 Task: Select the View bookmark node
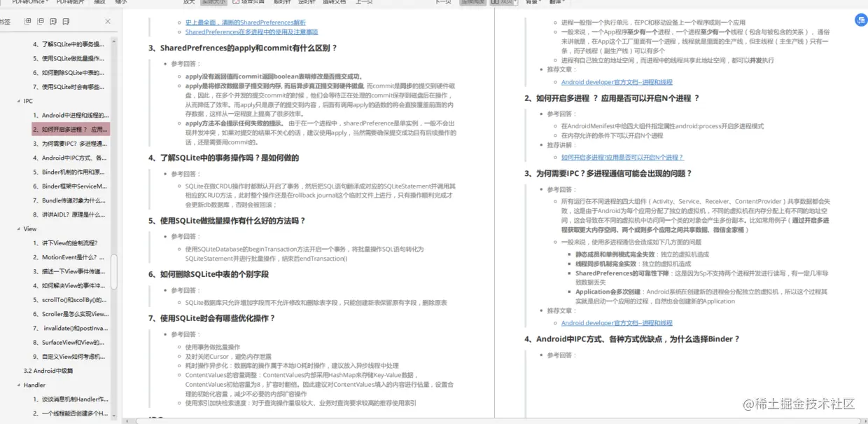point(30,228)
